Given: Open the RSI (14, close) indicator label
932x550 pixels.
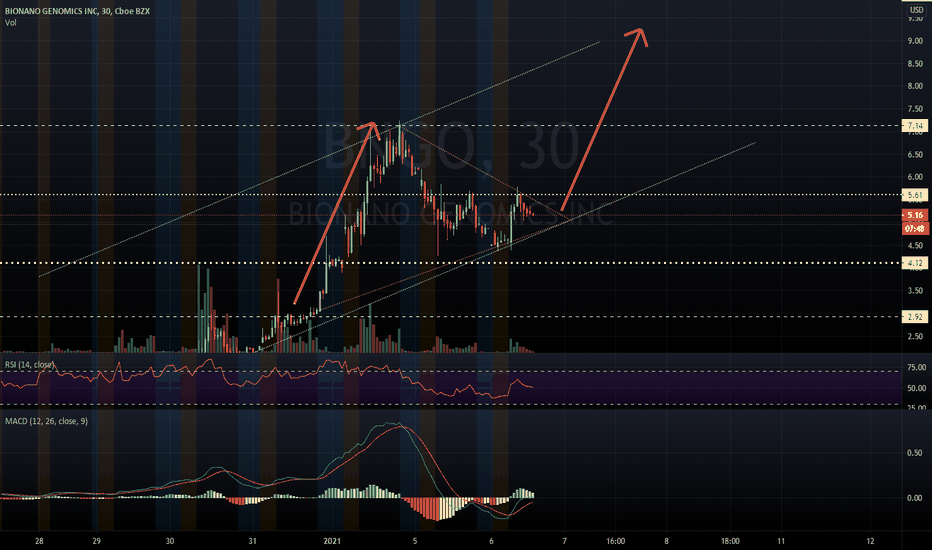Looking at the screenshot, I should [30, 364].
